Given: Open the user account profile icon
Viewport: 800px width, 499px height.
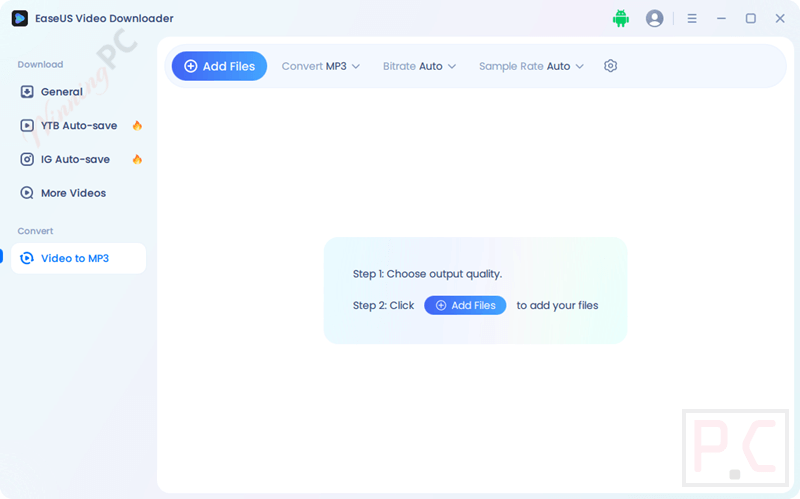Looking at the screenshot, I should [654, 18].
